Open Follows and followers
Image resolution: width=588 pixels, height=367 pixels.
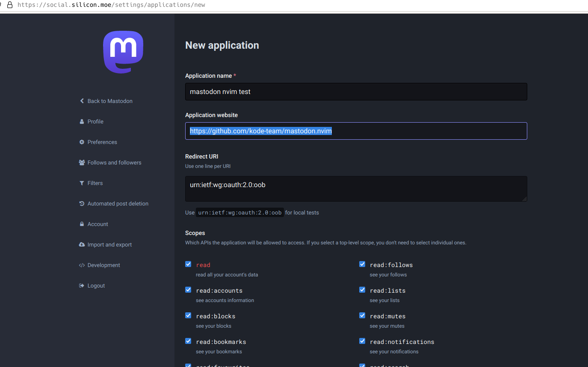(114, 162)
